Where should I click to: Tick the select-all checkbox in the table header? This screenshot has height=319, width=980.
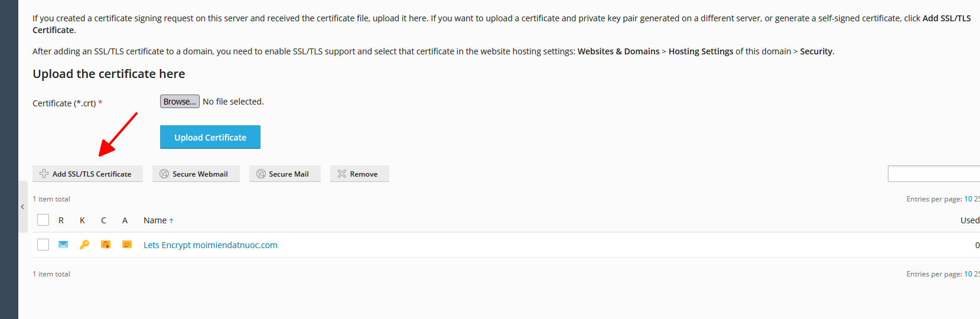click(43, 220)
